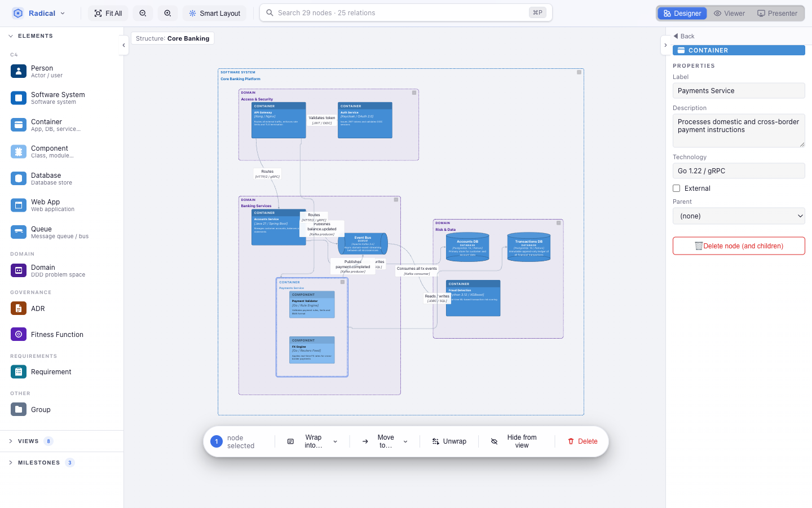Open the Move to dropdown
The height and width of the screenshot is (508, 812).
click(385, 441)
